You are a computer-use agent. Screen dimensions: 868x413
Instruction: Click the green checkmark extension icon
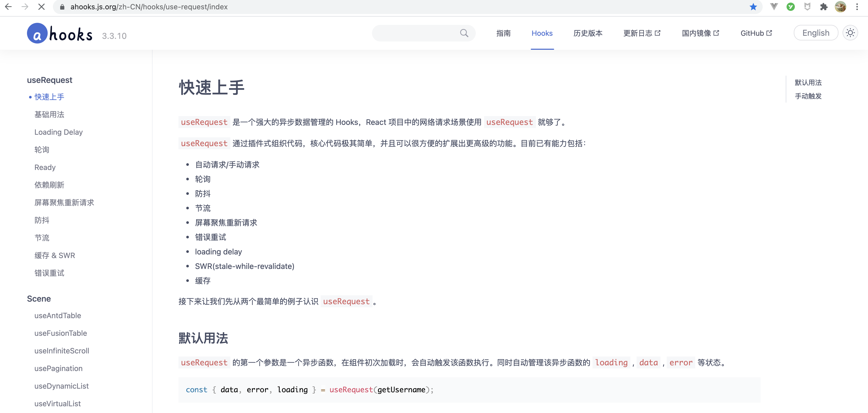point(790,7)
